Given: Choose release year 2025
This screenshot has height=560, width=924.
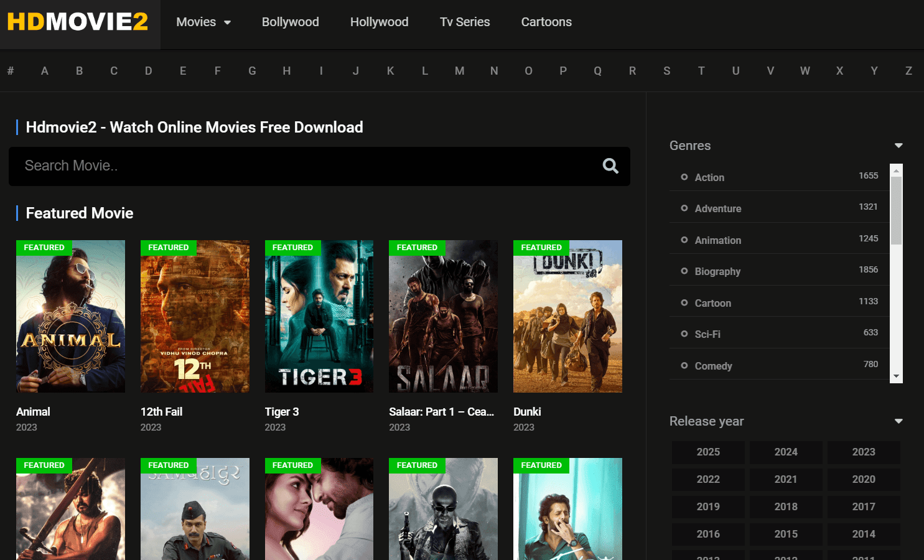Looking at the screenshot, I should [x=708, y=452].
